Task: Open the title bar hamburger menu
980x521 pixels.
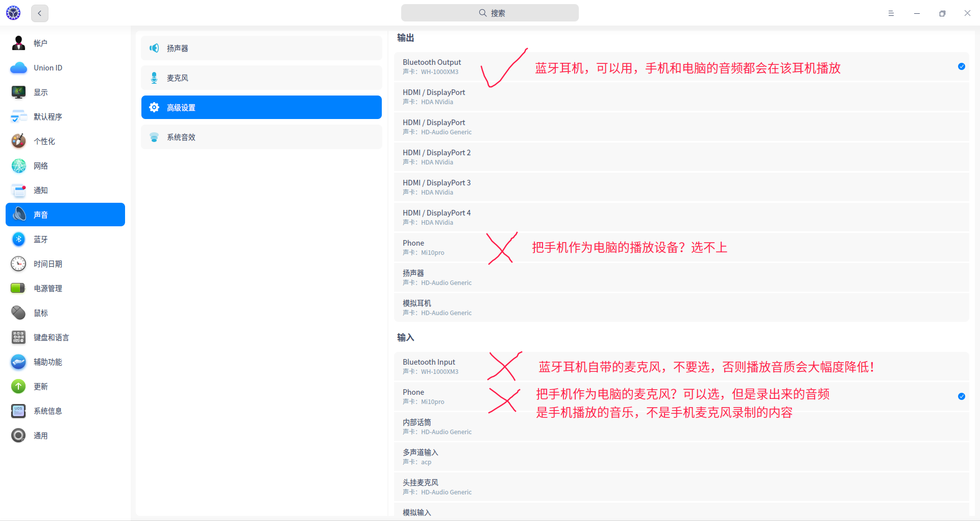Action: click(x=891, y=13)
